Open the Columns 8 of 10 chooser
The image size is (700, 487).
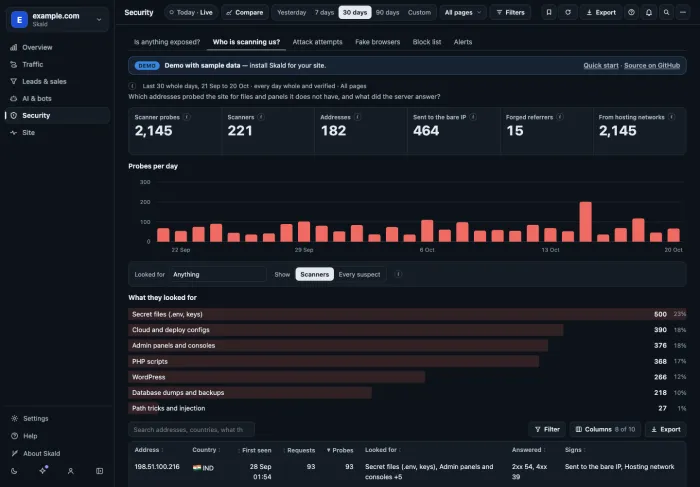[605, 429]
